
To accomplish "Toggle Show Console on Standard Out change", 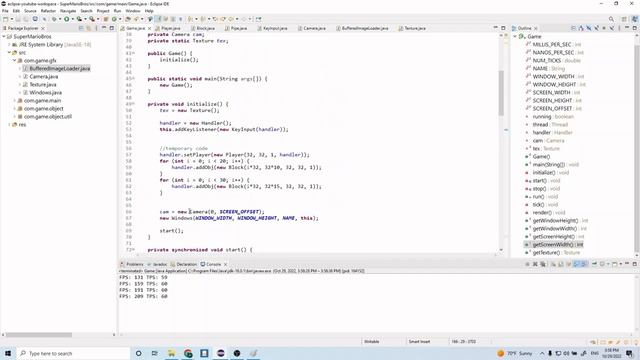I will point(576,264).
